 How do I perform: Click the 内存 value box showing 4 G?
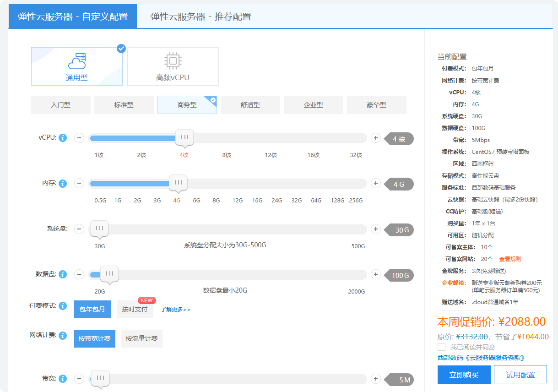pyautogui.click(x=399, y=185)
